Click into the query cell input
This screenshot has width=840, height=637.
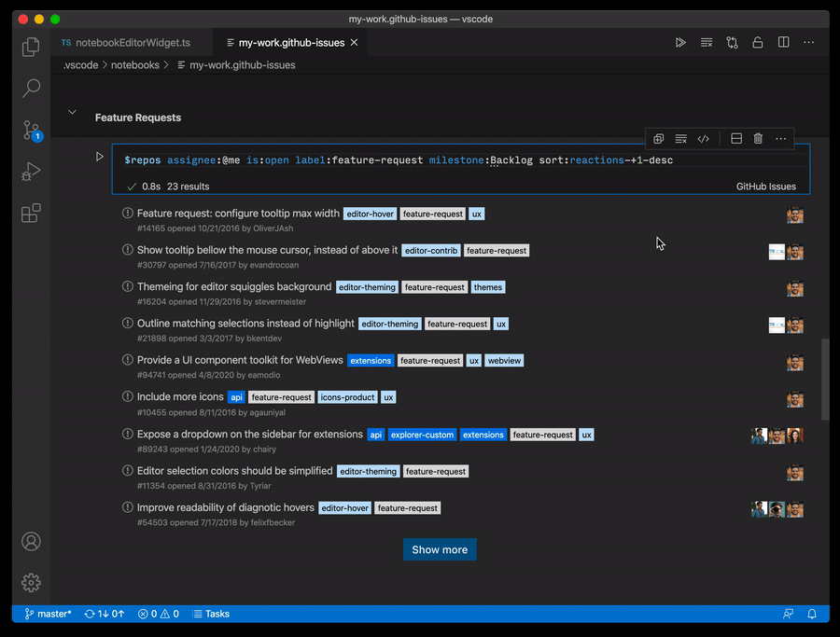[x=461, y=160]
